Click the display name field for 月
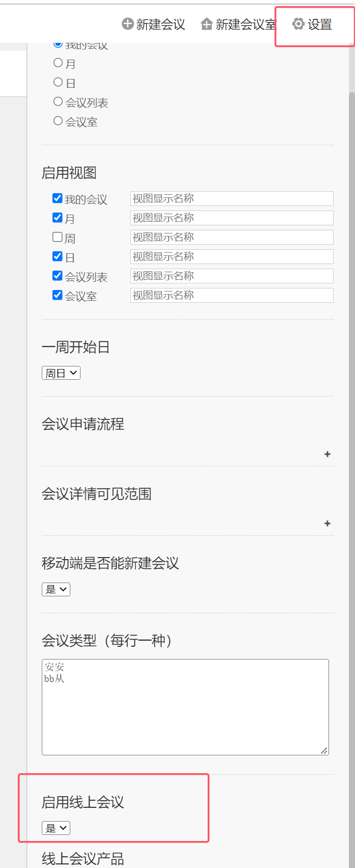 point(232,218)
